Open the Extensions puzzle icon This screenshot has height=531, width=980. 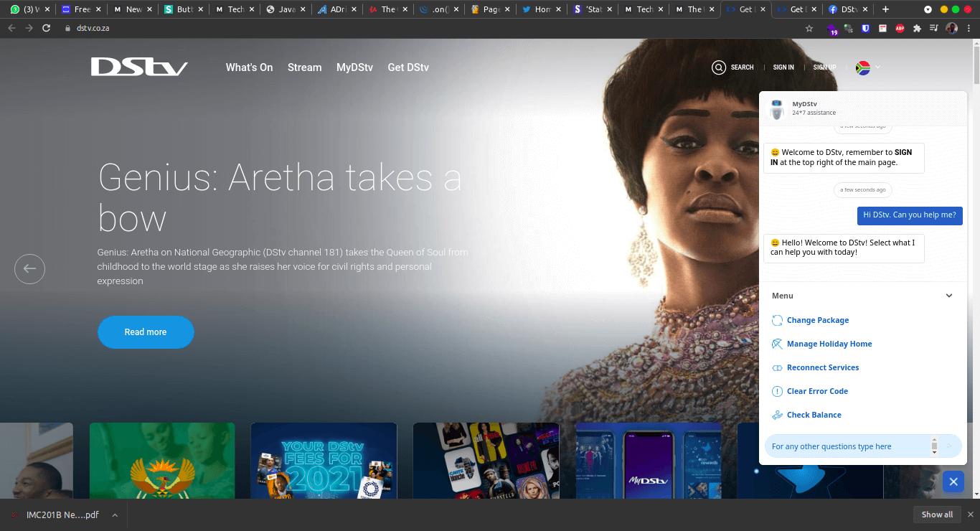[917, 28]
